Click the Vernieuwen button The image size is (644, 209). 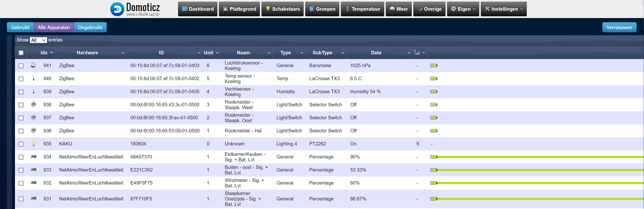[619, 27]
